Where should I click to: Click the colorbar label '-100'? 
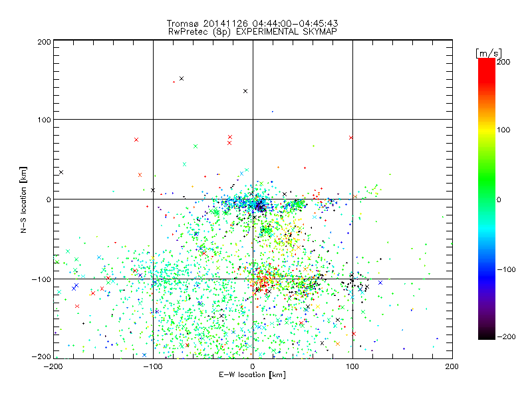(x=506, y=269)
